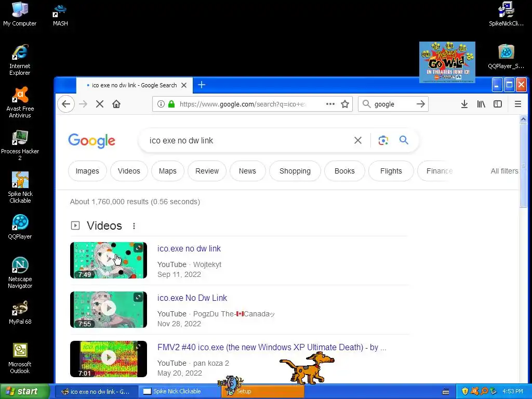
Task: Open QQPlayer_S... installer icon
Action: pos(506,57)
